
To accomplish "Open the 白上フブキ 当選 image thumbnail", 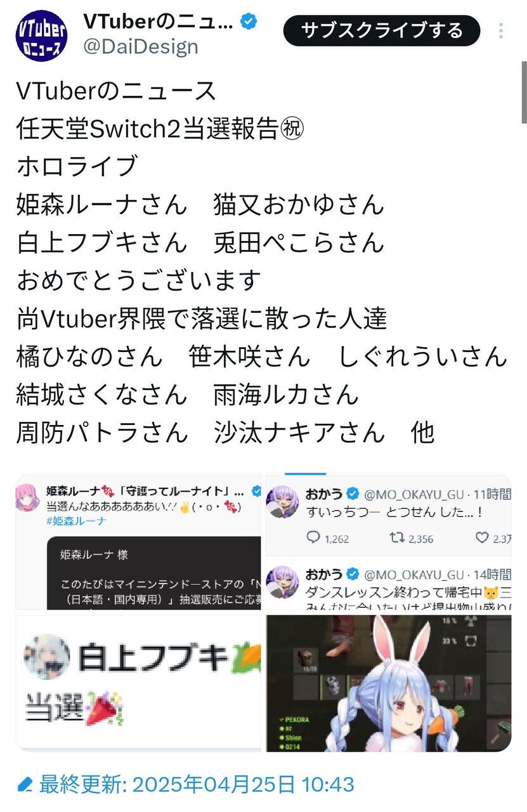I will (138, 683).
